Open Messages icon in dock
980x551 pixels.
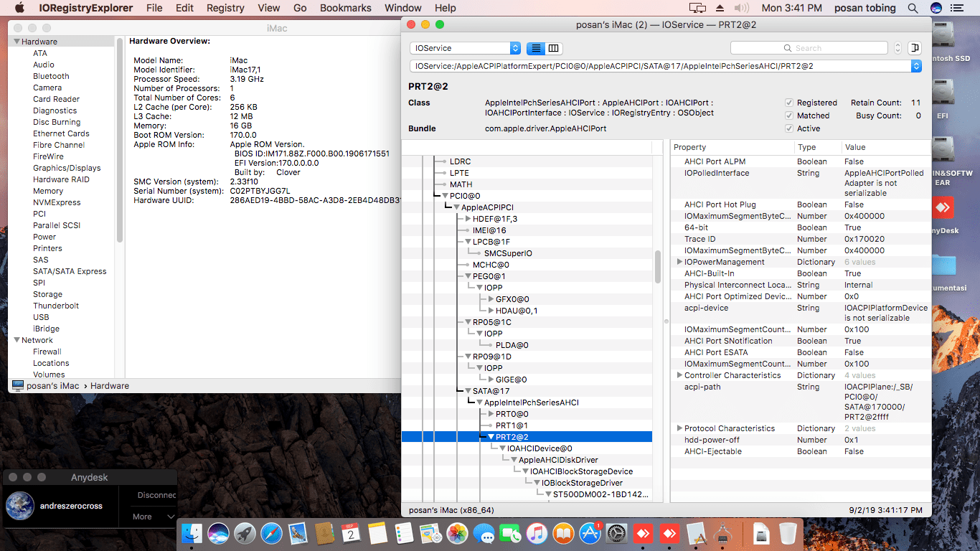(x=484, y=534)
